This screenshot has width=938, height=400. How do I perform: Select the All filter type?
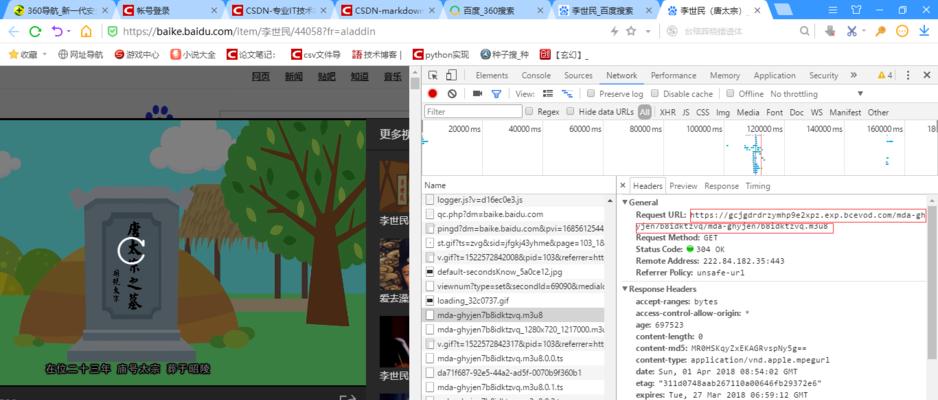click(x=644, y=112)
